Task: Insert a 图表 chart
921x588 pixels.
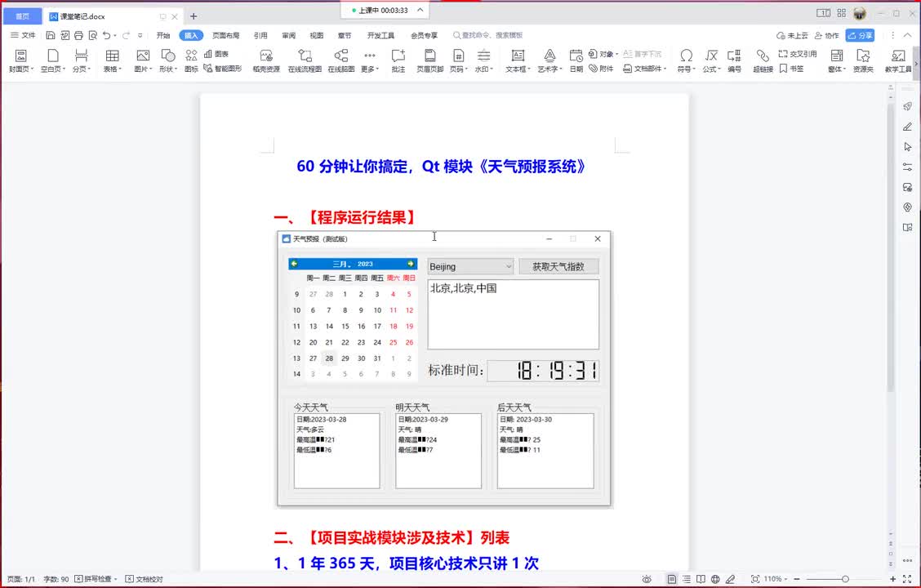Action: [x=216, y=54]
